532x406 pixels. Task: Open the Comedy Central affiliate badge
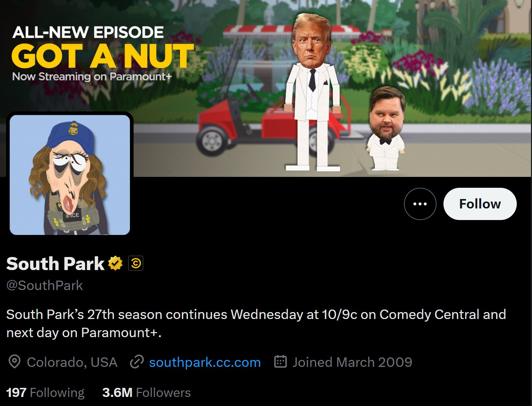(x=136, y=263)
